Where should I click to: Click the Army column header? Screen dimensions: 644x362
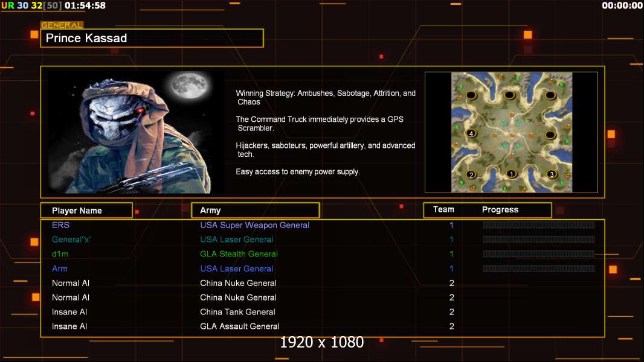[x=255, y=211]
